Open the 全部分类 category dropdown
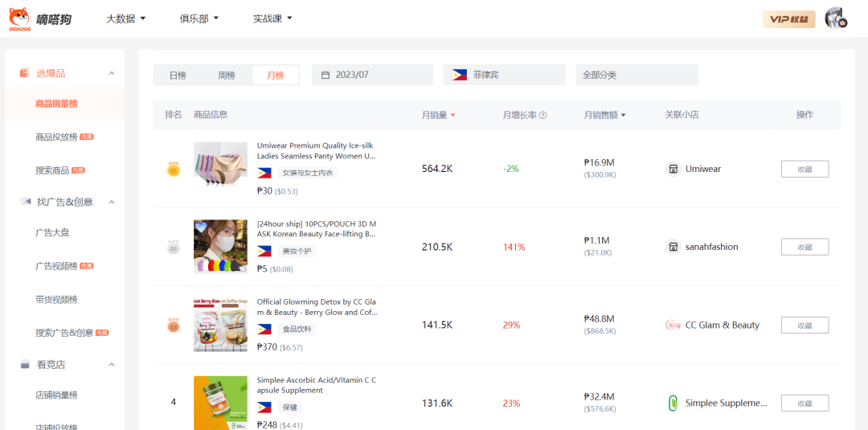Screen dimensions: 868x430 (x=636, y=75)
